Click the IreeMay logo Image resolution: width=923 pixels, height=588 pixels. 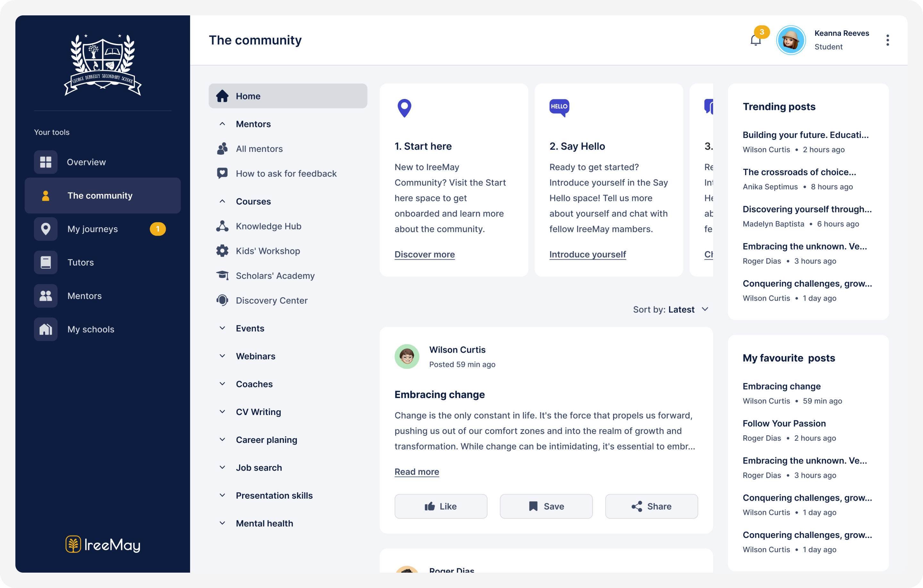(x=103, y=544)
